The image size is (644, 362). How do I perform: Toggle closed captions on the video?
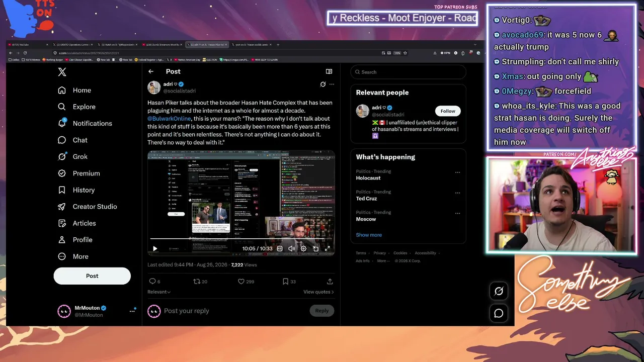pyautogui.click(x=280, y=248)
